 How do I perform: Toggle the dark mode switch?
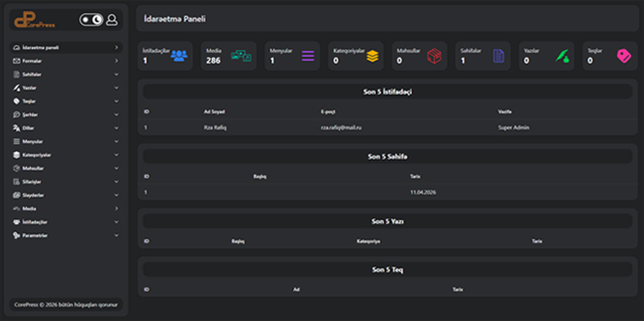pos(91,20)
